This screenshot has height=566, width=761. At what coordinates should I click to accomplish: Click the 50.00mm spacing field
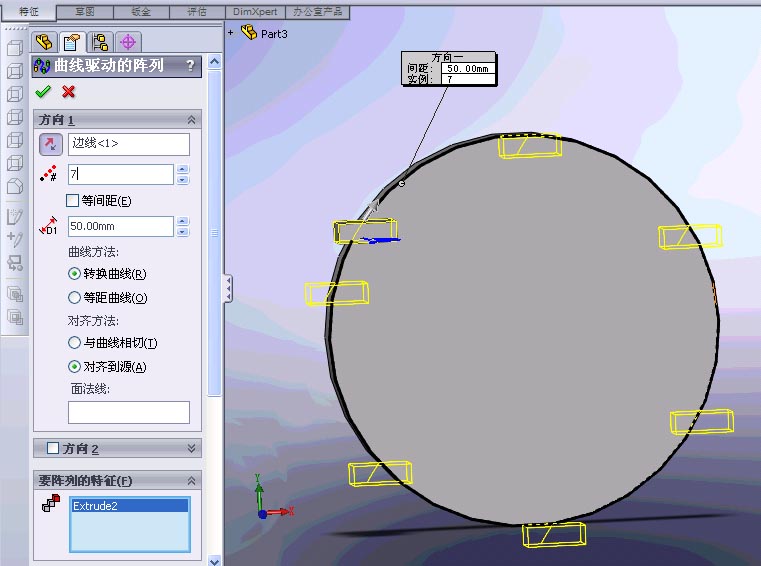click(120, 226)
